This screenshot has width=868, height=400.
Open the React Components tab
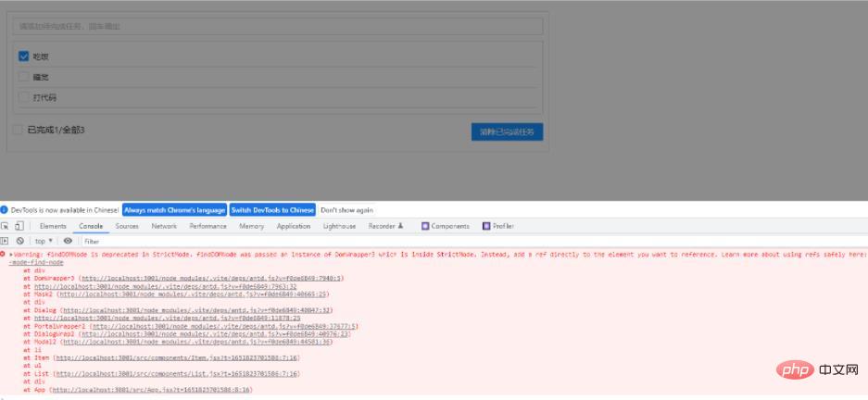pyautogui.click(x=446, y=226)
